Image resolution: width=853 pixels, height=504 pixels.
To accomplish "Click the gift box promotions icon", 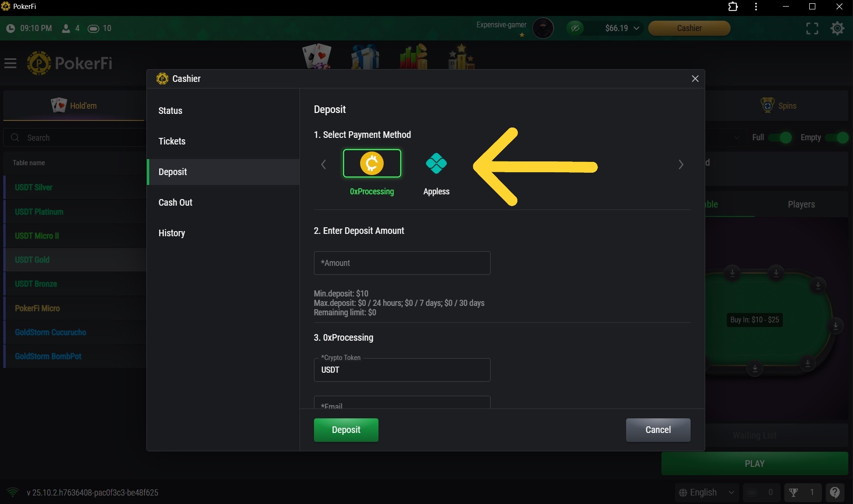I will click(365, 57).
